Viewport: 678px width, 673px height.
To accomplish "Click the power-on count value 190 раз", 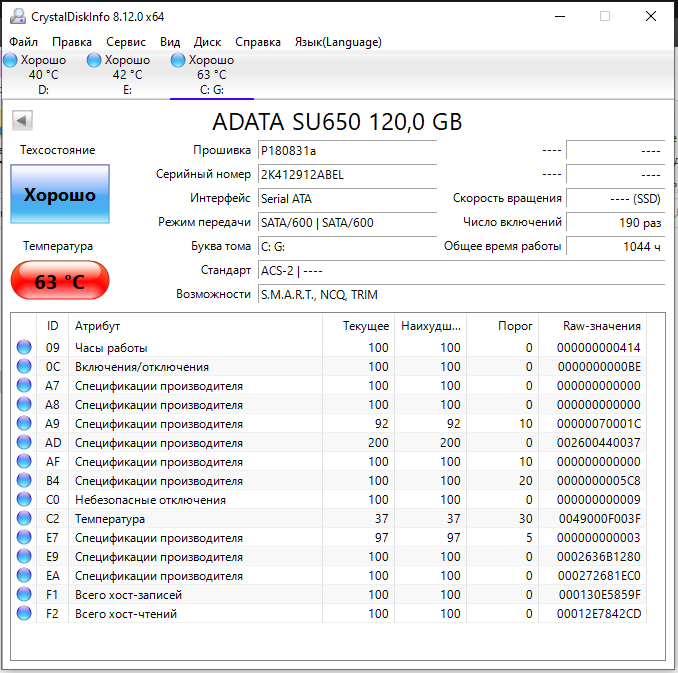I will (x=615, y=223).
